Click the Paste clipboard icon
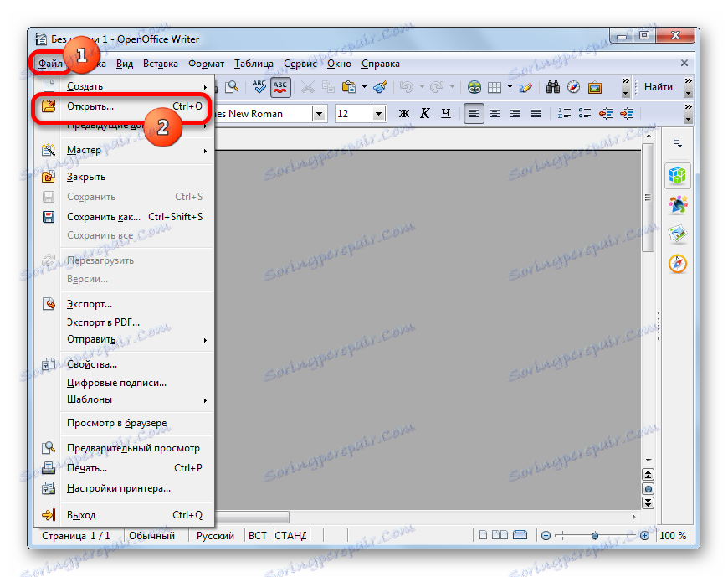 tap(349, 87)
